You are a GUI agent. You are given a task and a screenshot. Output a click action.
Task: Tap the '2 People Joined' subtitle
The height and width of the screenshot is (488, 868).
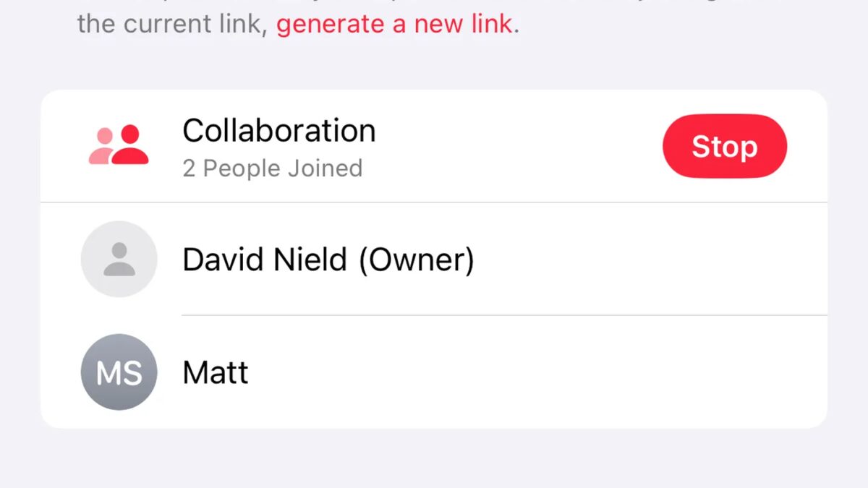coord(273,168)
